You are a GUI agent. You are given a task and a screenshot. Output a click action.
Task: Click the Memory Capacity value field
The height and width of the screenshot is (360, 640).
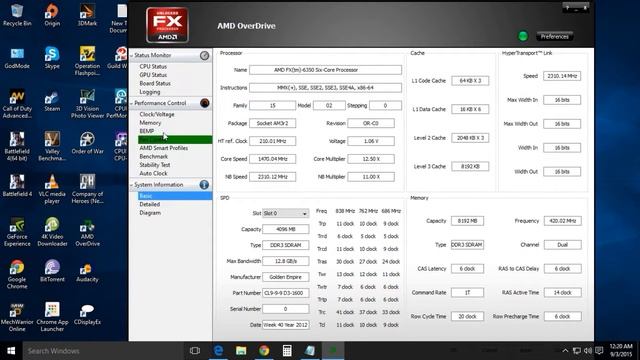tap(467, 221)
